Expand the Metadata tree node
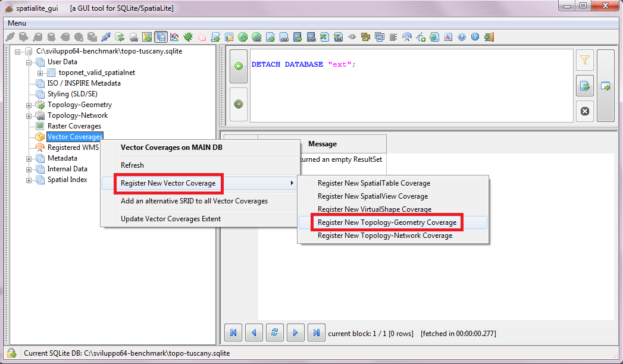 29,159
